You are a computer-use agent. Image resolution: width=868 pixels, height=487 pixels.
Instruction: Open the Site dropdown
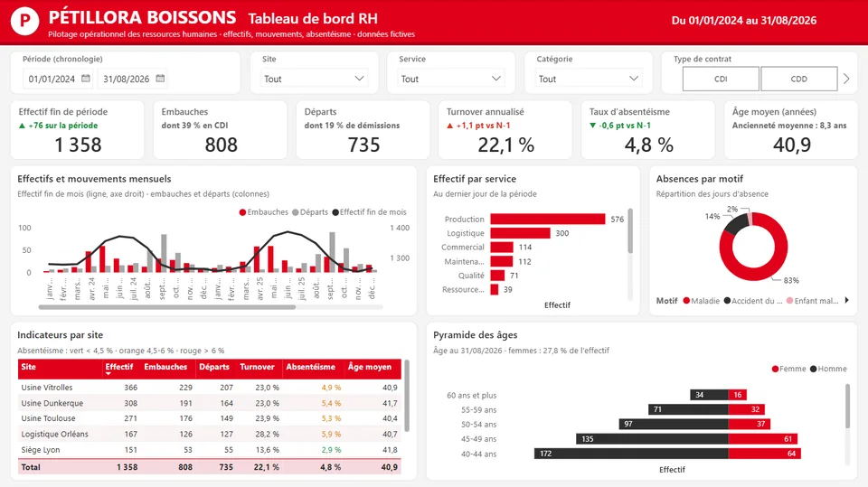[x=314, y=80]
